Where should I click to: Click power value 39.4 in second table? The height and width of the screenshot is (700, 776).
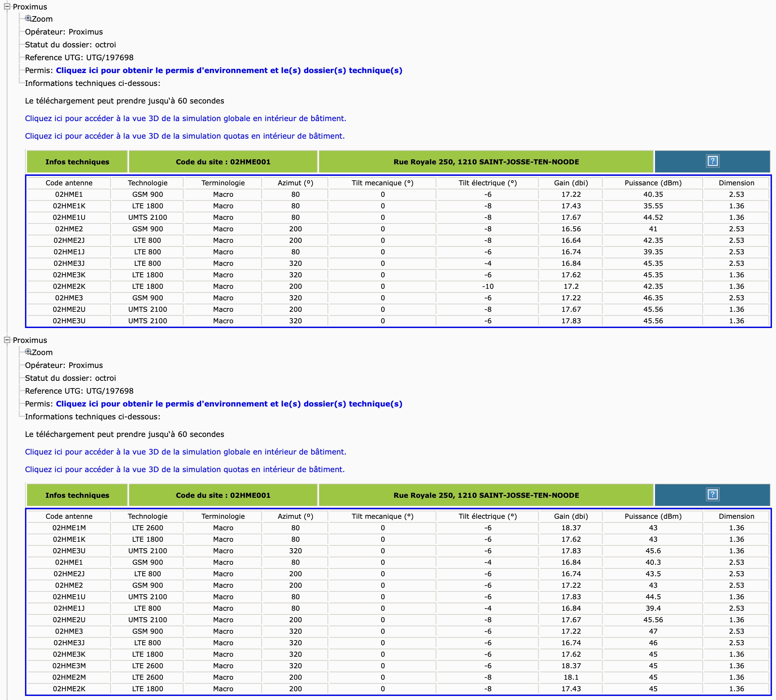(x=653, y=608)
